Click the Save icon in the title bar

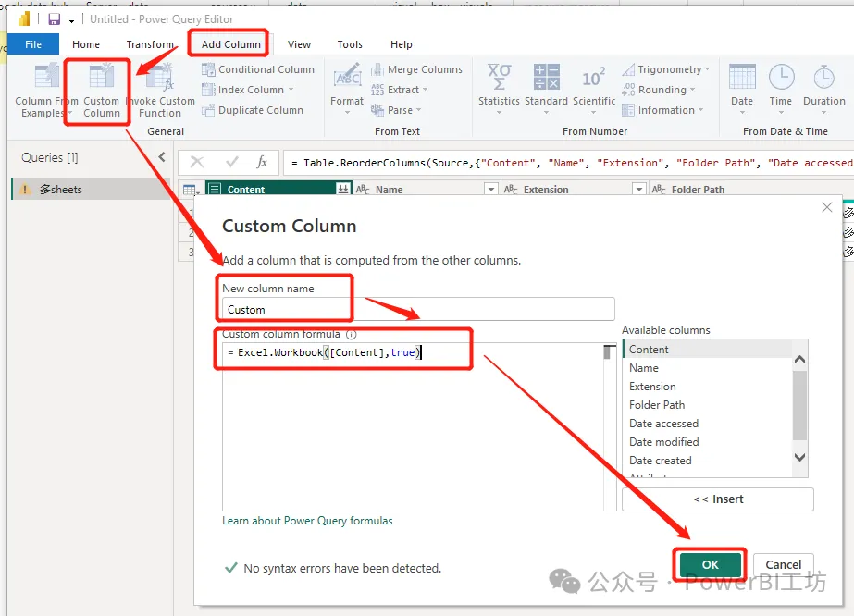(x=54, y=19)
